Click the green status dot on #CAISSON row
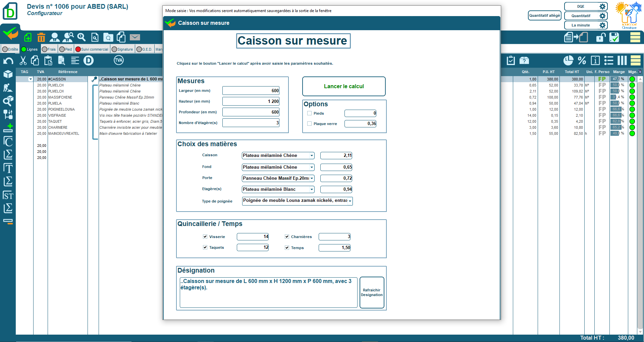 632,79
